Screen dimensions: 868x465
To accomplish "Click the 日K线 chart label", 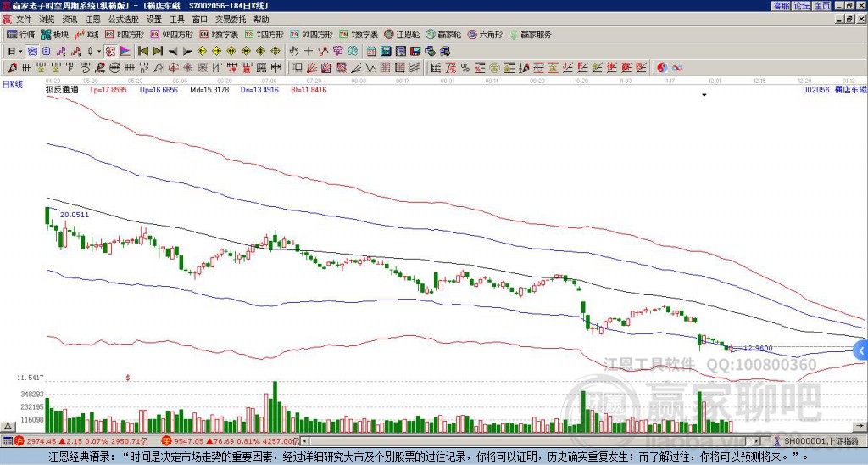I will click(x=13, y=84).
